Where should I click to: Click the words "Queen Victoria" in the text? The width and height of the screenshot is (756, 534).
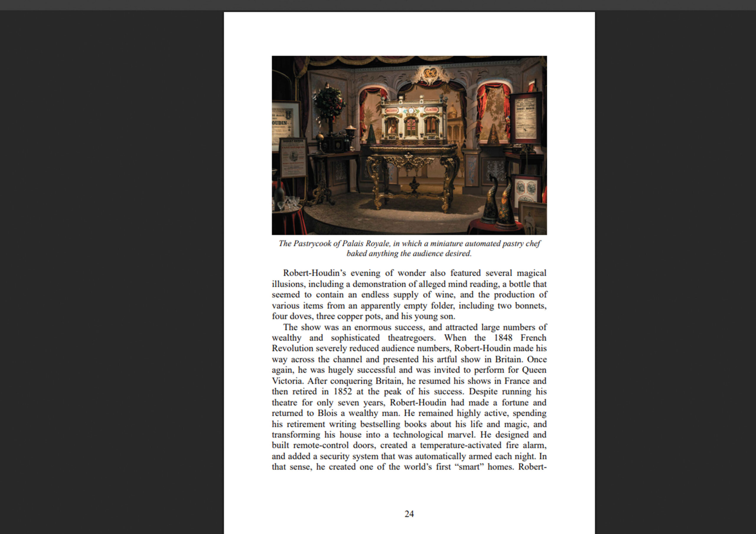(x=409, y=375)
